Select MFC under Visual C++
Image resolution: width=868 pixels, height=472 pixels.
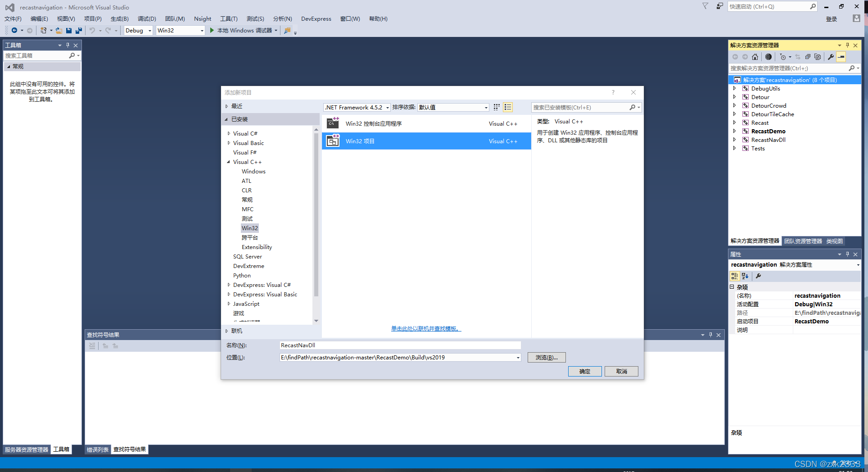(x=248, y=209)
